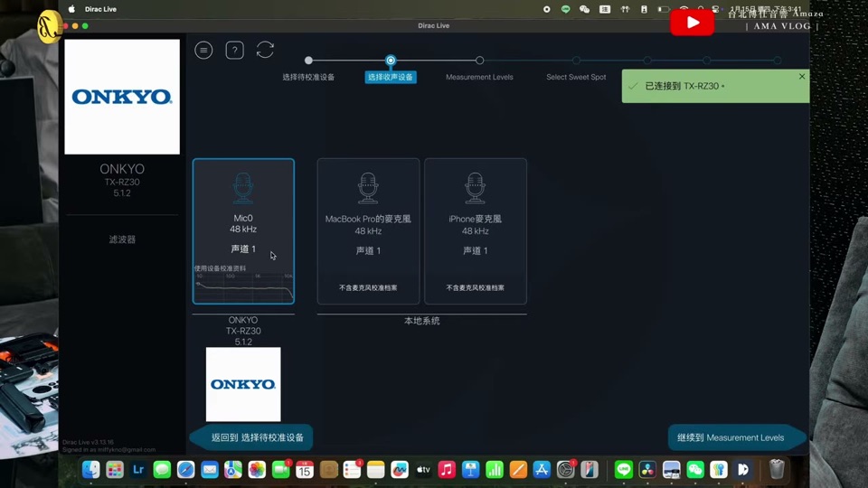Open the input method menu bar icon

pos(605,9)
